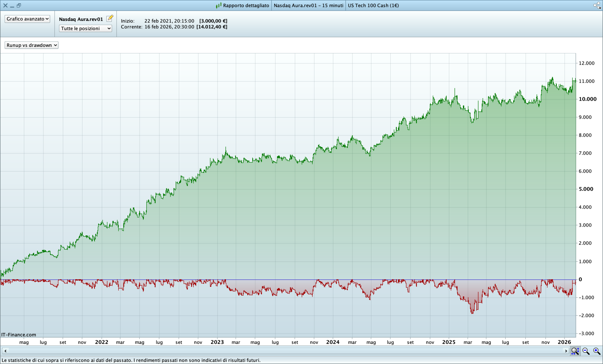Viewport: 603px width, 364px height.
Task: Select the Rapporto dettagliato tab
Action: (246, 5)
